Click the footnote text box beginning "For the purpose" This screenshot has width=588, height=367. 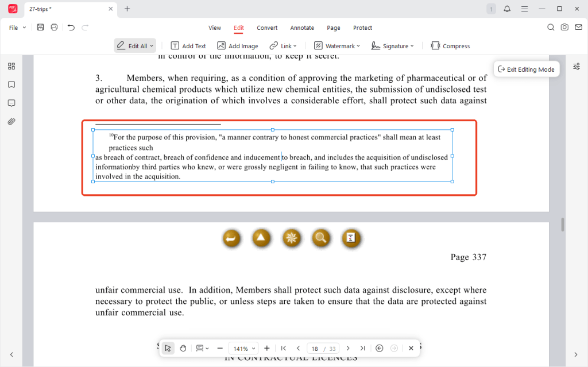[x=273, y=156]
